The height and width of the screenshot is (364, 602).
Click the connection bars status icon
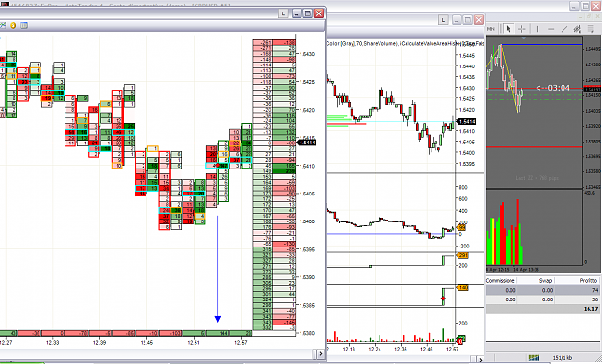534,358
